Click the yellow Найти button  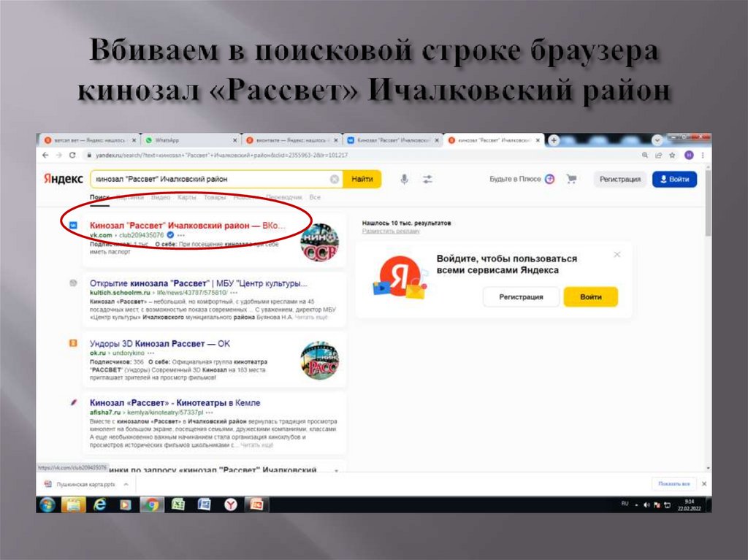tap(362, 179)
